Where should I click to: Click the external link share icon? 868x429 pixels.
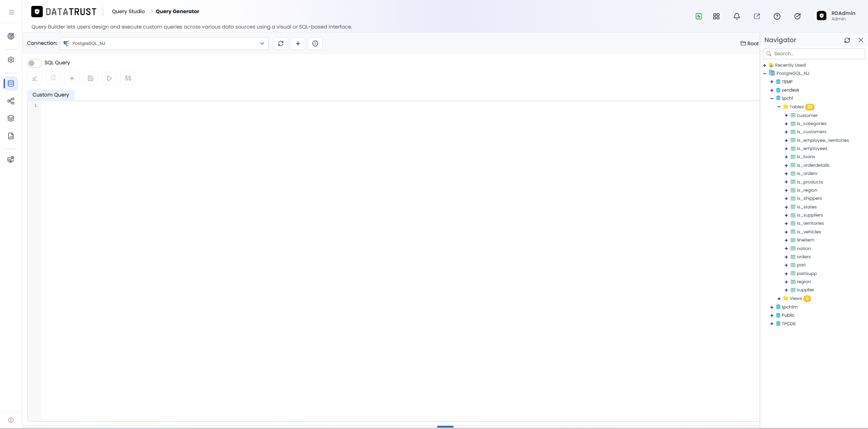pyautogui.click(x=757, y=16)
